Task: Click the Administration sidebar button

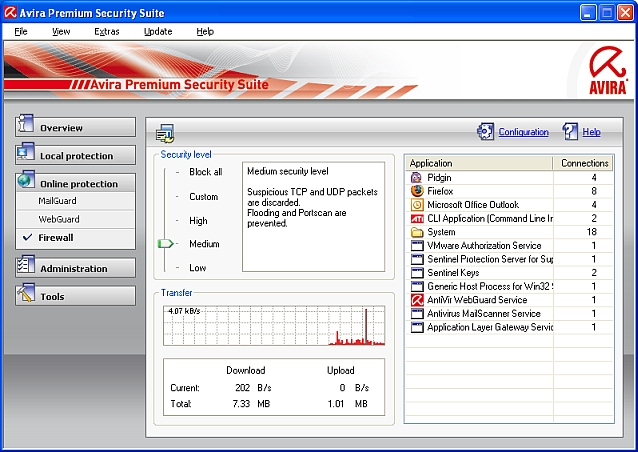Action: point(76,268)
